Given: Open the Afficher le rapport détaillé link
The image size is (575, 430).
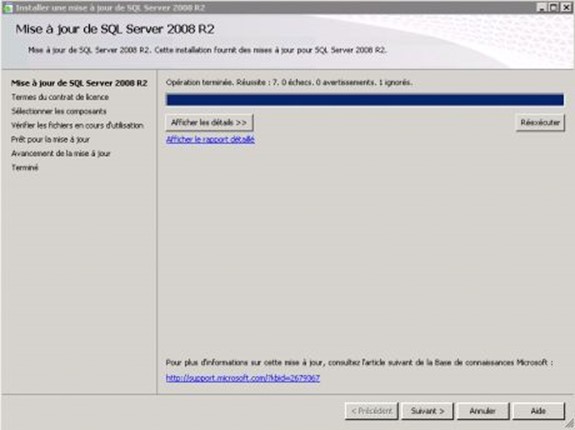Looking at the screenshot, I should (210, 139).
